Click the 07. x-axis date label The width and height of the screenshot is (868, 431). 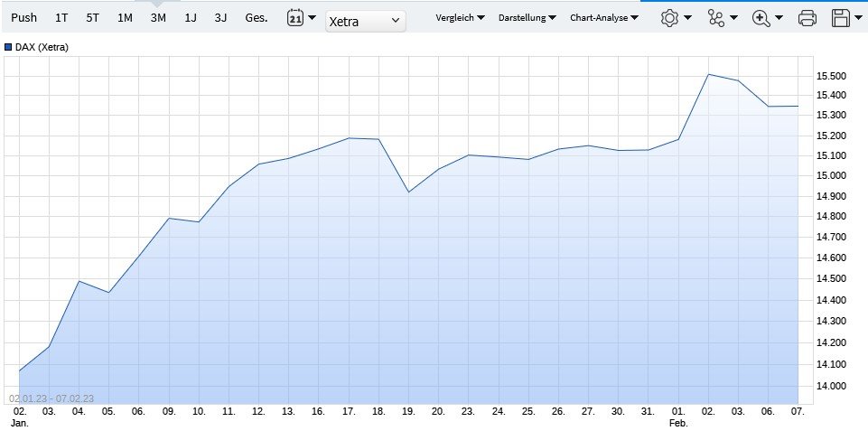coord(798,412)
